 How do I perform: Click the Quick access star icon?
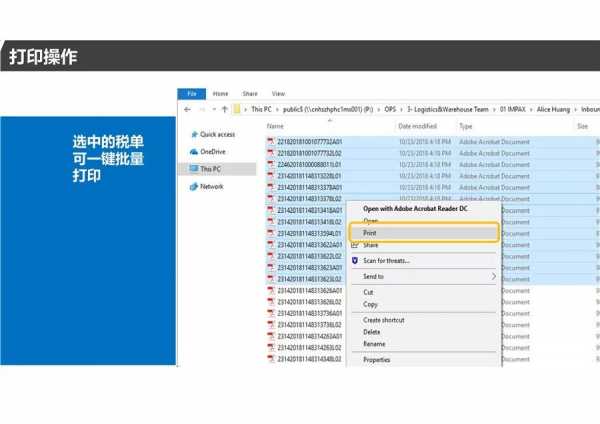pyautogui.click(x=194, y=134)
